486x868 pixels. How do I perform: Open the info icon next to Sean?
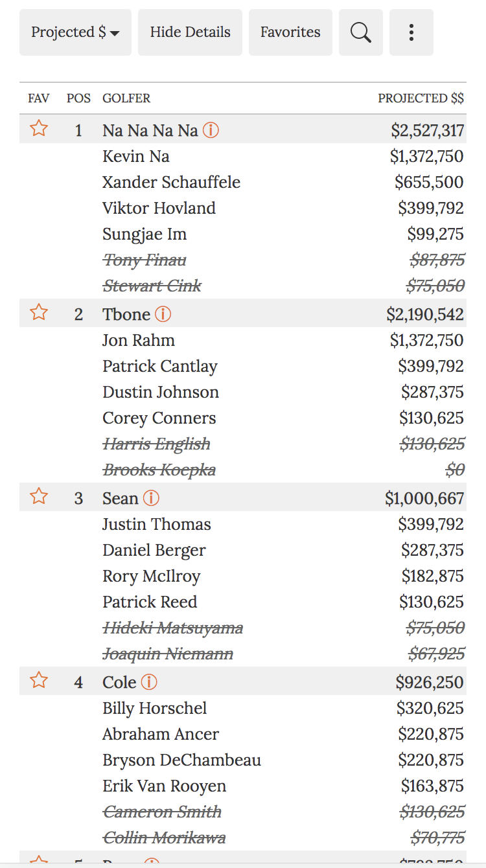150,497
